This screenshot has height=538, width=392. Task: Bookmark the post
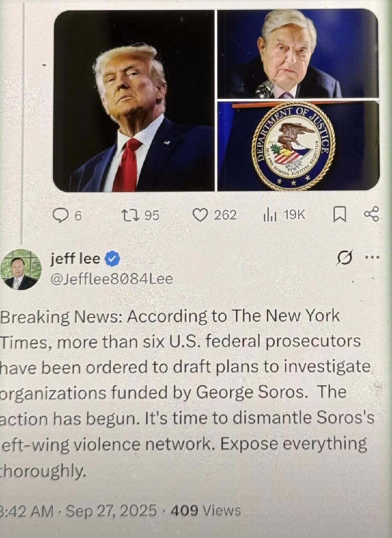point(340,215)
